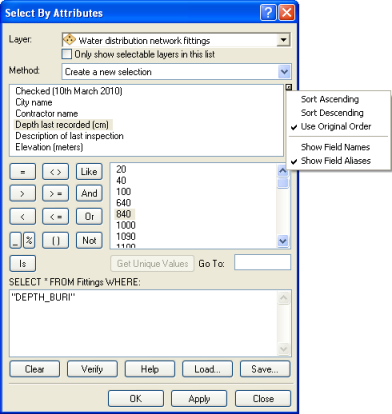The height and width of the screenshot is (414, 392).
Task: Click inside the WHERE expression box
Action: tap(144, 323)
